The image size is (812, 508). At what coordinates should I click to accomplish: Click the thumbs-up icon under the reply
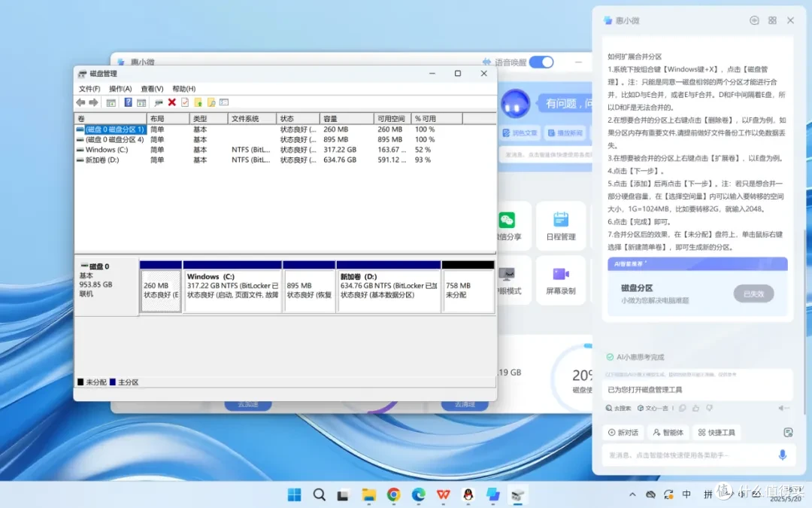click(695, 408)
